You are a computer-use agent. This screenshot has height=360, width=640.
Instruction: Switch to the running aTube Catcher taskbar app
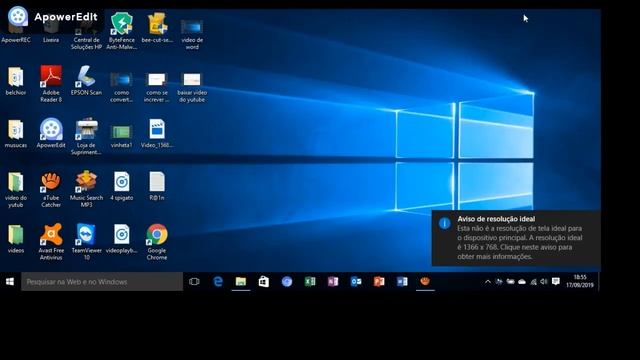click(x=425, y=282)
